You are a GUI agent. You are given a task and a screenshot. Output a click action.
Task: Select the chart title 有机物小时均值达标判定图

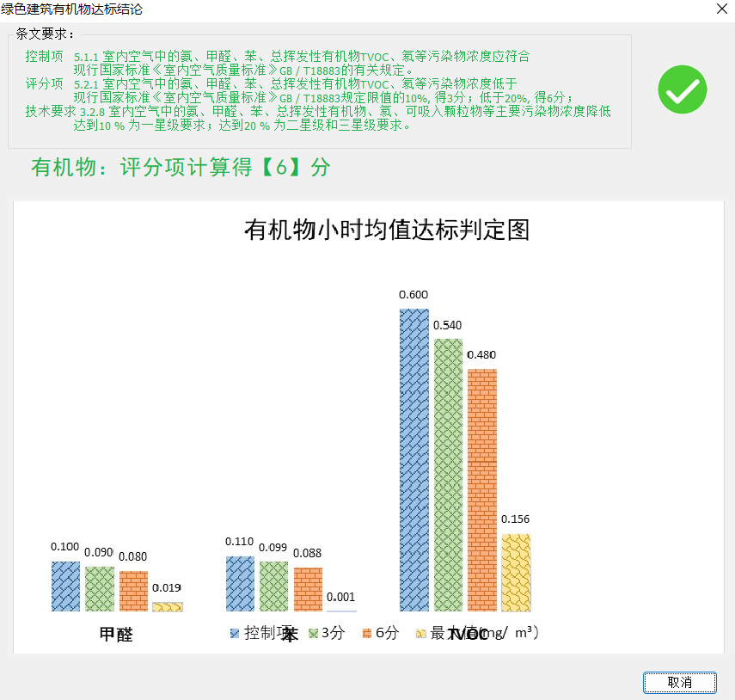point(386,230)
